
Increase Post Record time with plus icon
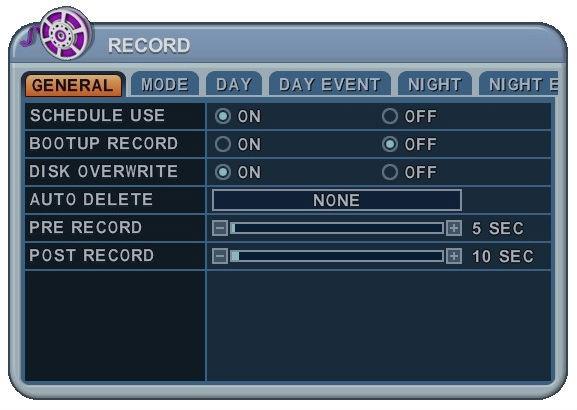coord(454,256)
